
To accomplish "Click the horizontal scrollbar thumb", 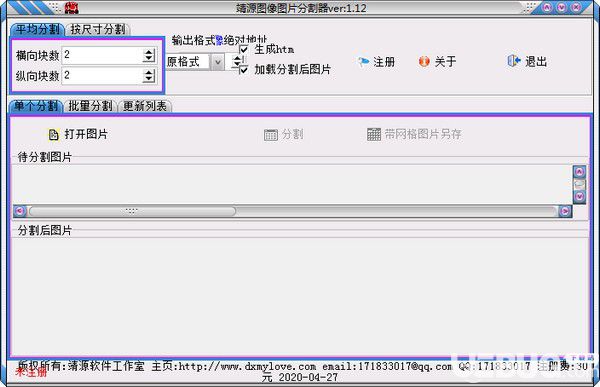I will click(x=132, y=211).
